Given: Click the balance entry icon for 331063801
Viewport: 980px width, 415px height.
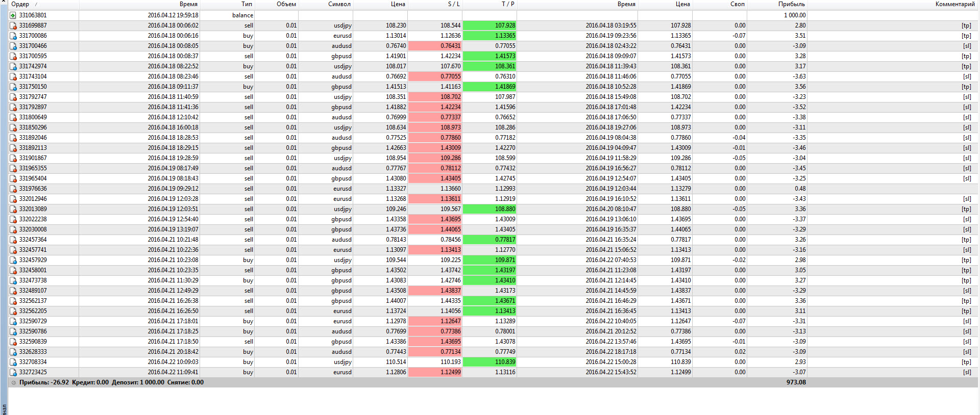Looking at the screenshot, I should tap(13, 15).
